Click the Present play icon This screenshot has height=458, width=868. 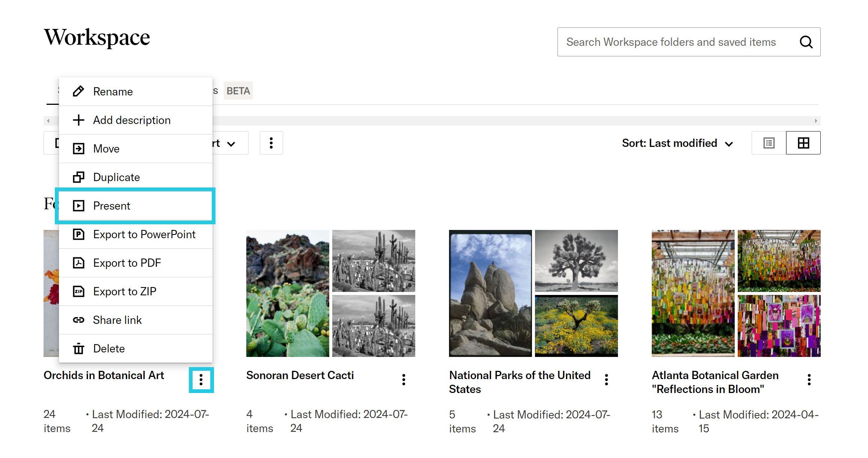[x=78, y=206]
